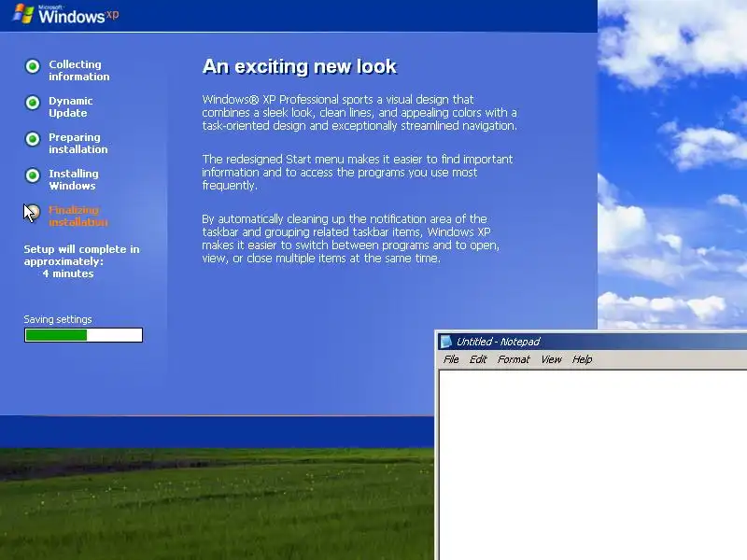The image size is (747, 560).
Task: Open the Format menu in Notepad
Action: pyautogui.click(x=514, y=359)
